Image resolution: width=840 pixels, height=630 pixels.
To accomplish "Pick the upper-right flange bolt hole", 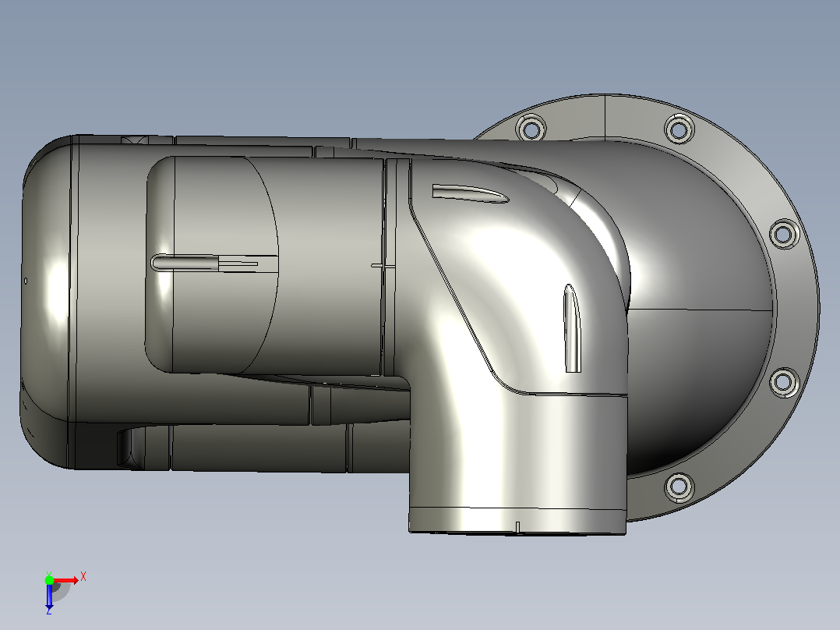I will click(784, 234).
